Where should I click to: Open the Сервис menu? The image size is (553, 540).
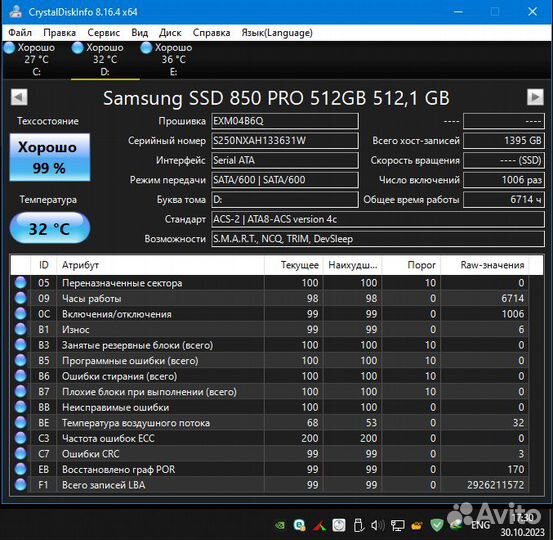pos(104,33)
